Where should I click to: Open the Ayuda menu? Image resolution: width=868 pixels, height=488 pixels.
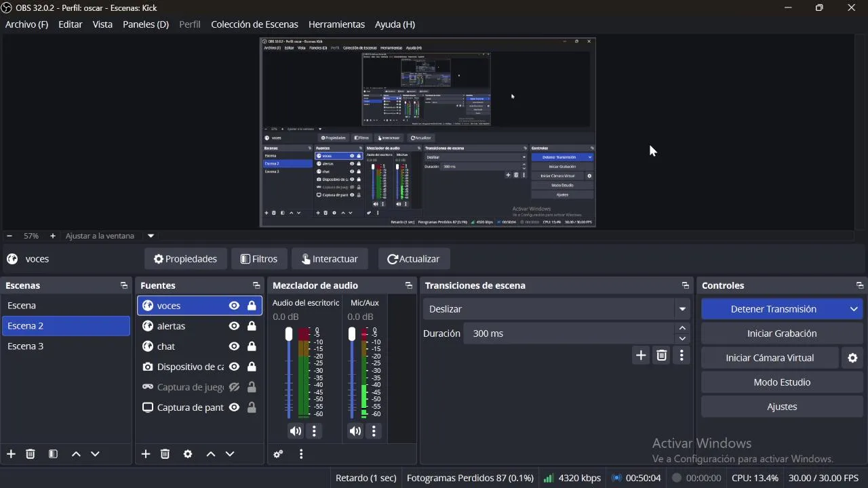click(395, 24)
